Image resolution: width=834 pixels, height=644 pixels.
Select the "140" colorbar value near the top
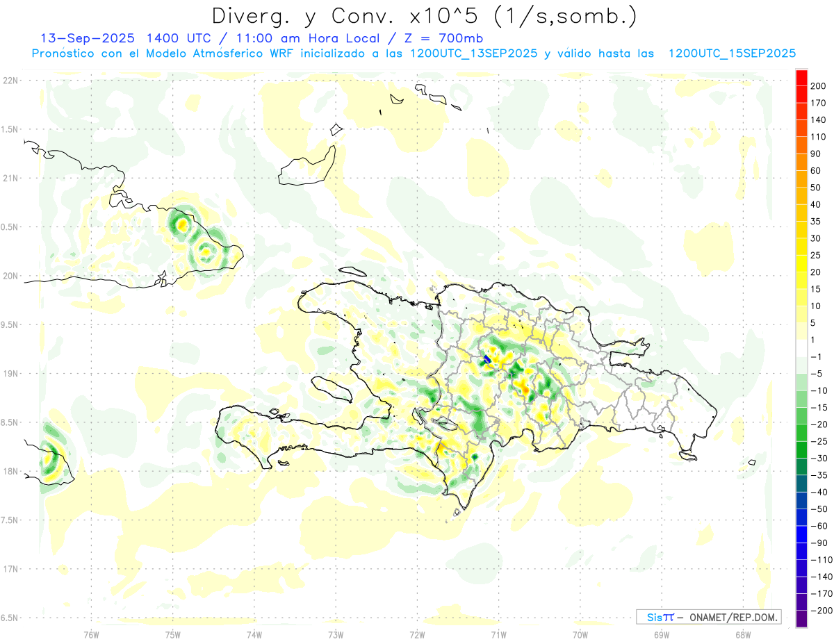[x=818, y=119]
